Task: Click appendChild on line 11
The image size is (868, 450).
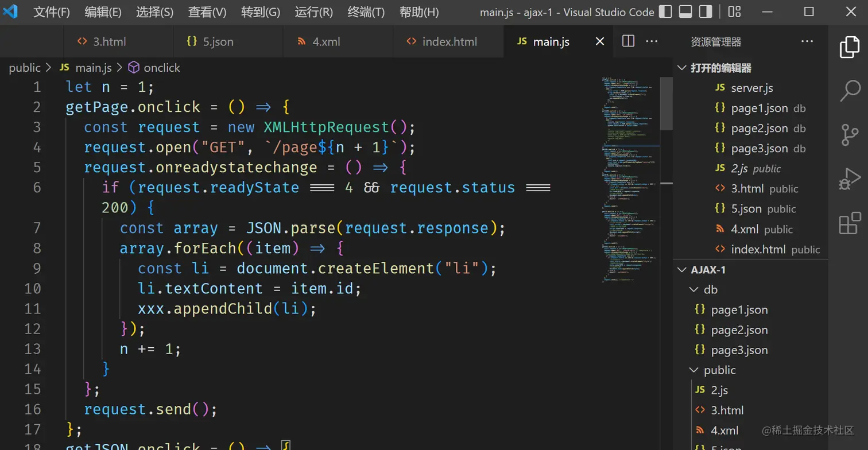Action: [223, 308]
